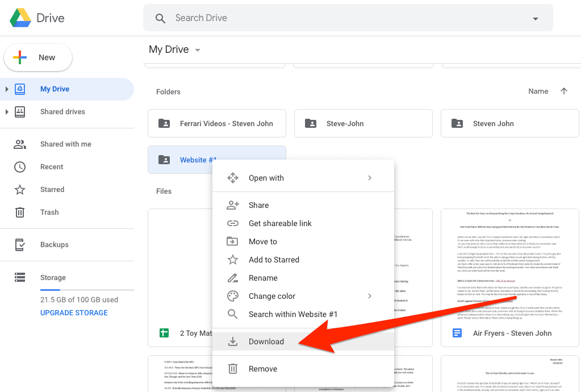581x392 pixels.
Task: Expand My Drive tree in sidebar
Action: point(7,89)
